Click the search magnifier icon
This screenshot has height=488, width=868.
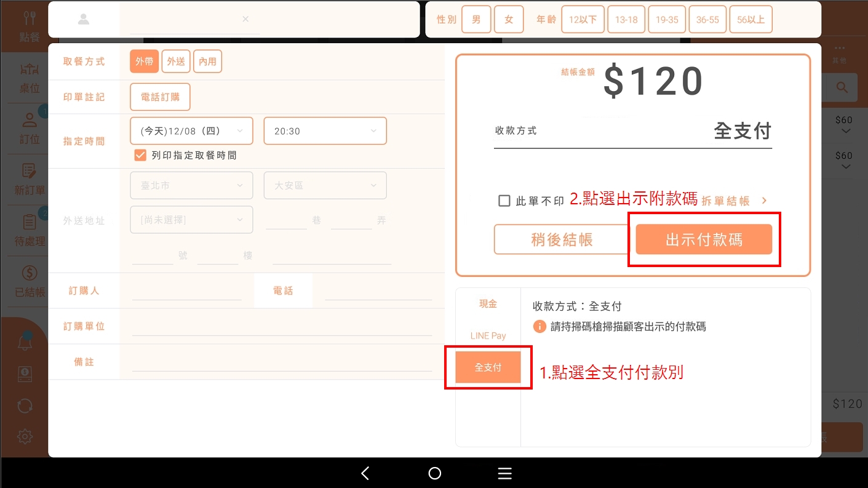click(842, 88)
